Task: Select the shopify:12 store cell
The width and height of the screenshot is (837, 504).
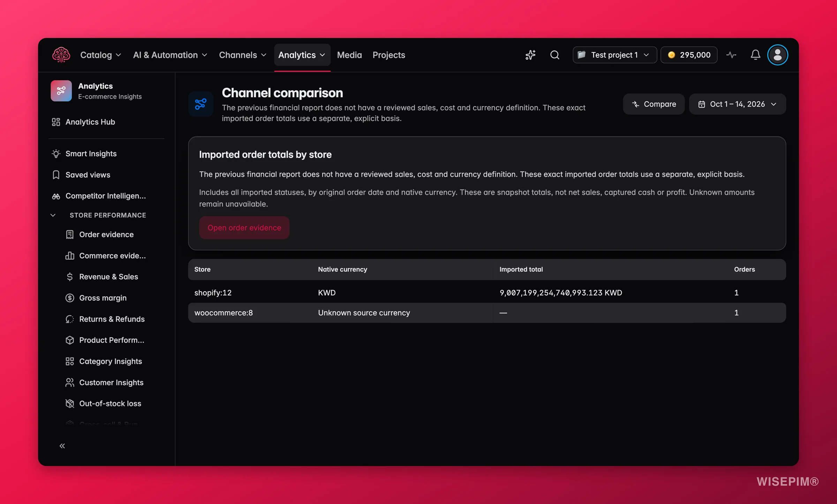Action: [x=213, y=293]
